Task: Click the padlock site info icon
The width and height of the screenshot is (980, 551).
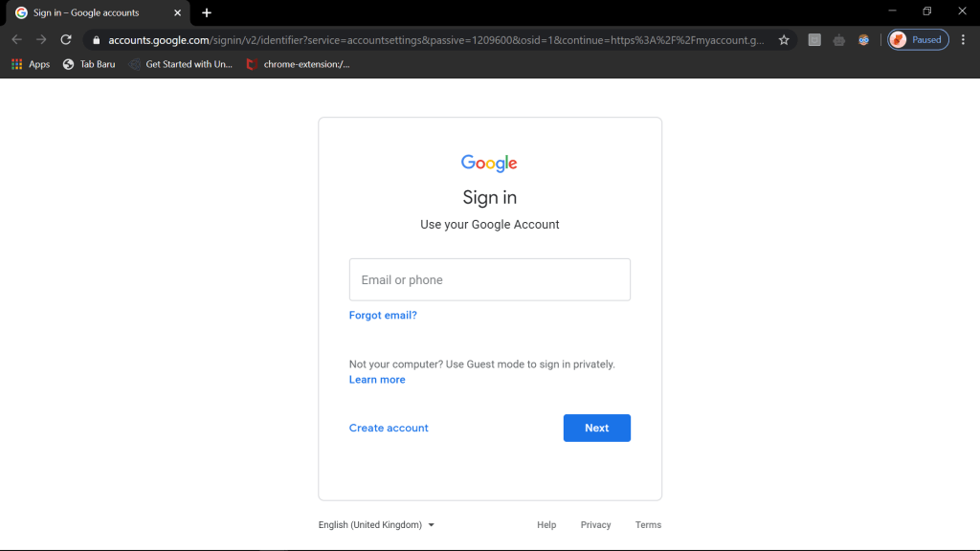Action: tap(96, 40)
